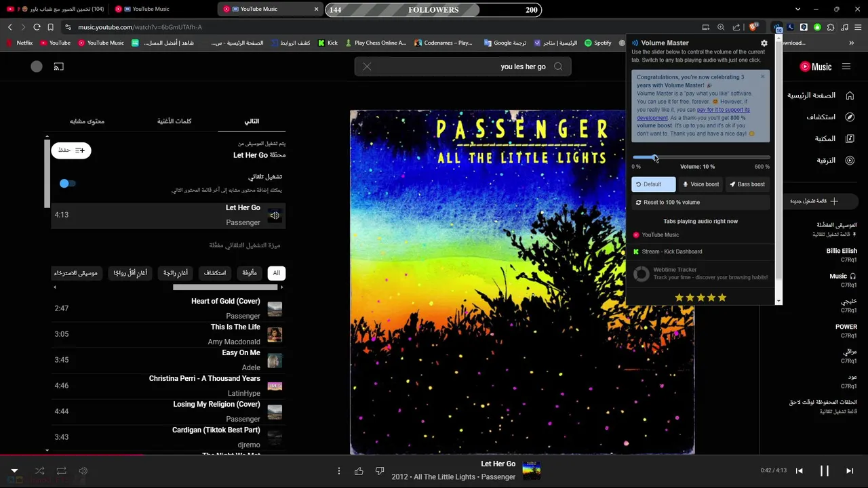Screen dimensions: 868x488
Task: Enable Bass boost mode
Action: coord(747,184)
